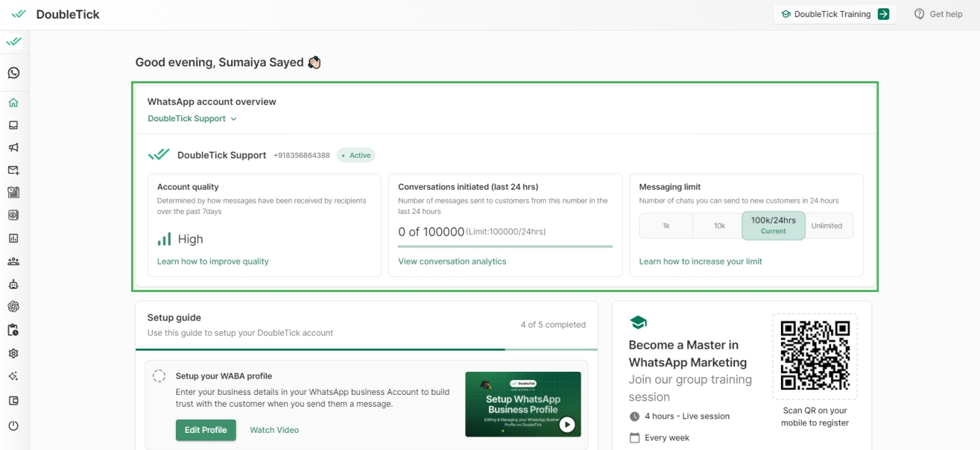The image size is (980, 450).
Task: Click the power logout icon
Action: (x=13, y=425)
